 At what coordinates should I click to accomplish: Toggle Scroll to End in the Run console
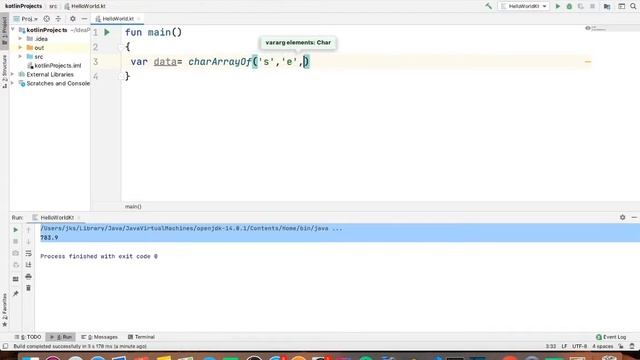[x=29, y=264]
